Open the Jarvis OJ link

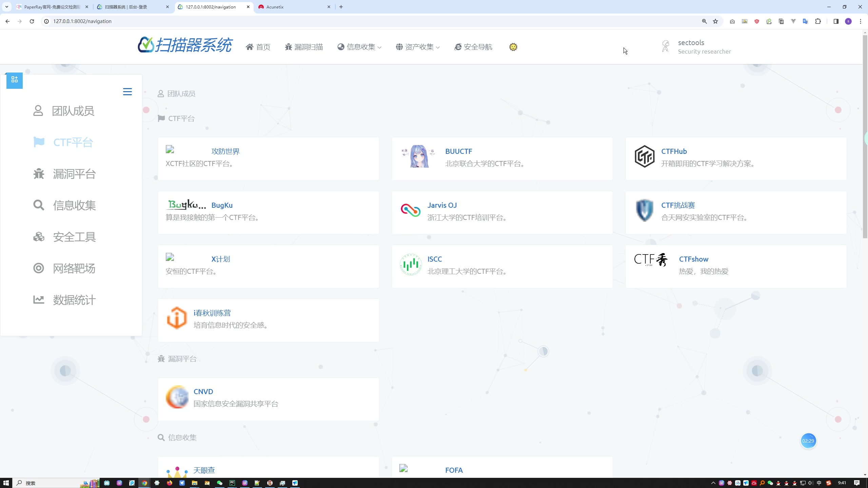pos(442,205)
